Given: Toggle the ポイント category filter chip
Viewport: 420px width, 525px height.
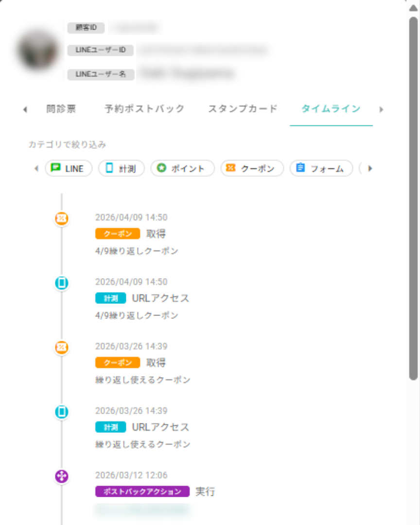Looking at the screenshot, I should pyautogui.click(x=182, y=169).
